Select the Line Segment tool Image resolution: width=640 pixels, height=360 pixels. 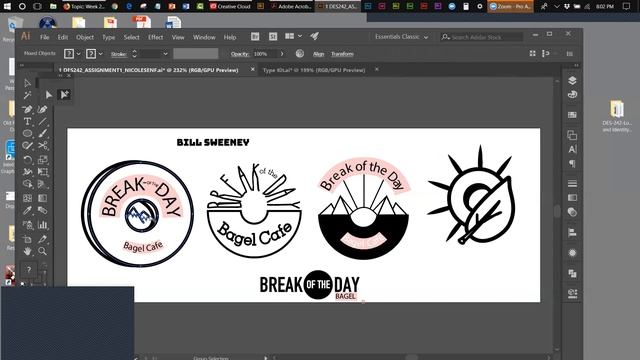42,121
